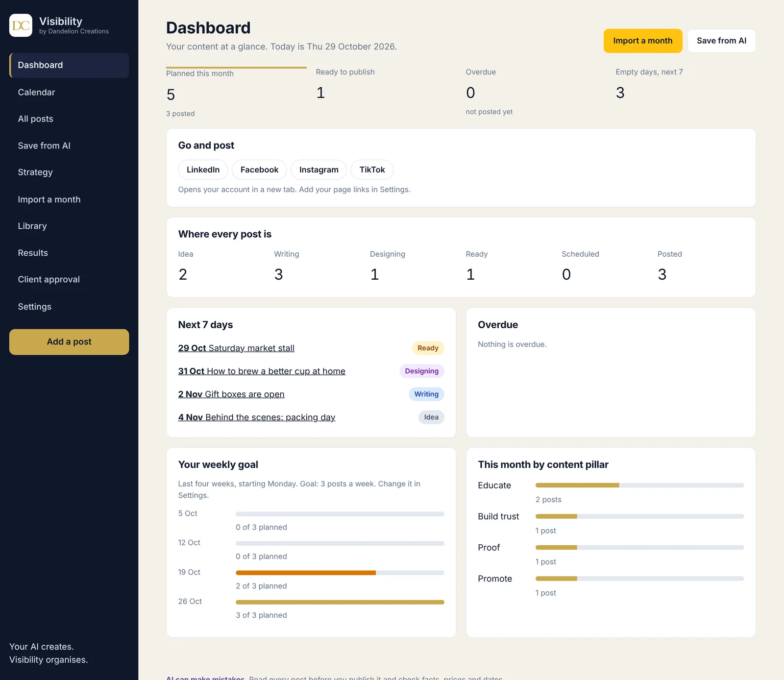Click the 5 Oct weekly goal progress bar
The image size is (784, 680).
click(x=340, y=514)
